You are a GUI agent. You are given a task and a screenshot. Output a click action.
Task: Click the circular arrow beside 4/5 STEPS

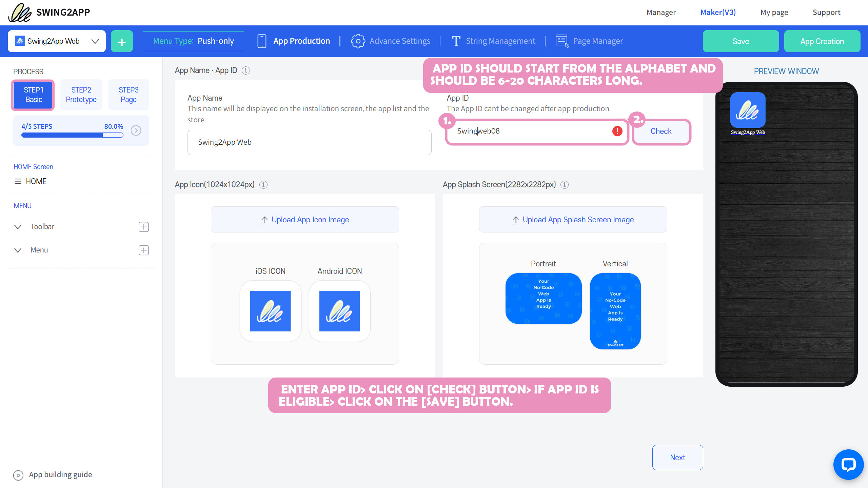[x=136, y=130]
